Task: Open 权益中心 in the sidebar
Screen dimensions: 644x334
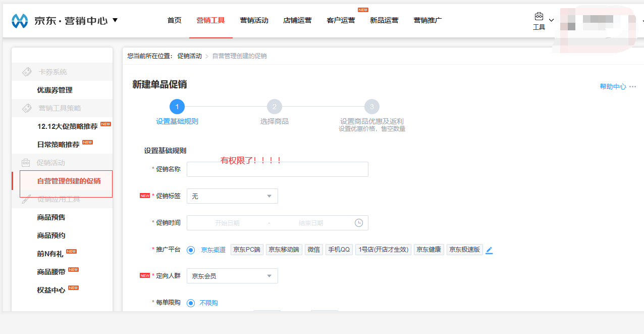Action: coord(51,290)
